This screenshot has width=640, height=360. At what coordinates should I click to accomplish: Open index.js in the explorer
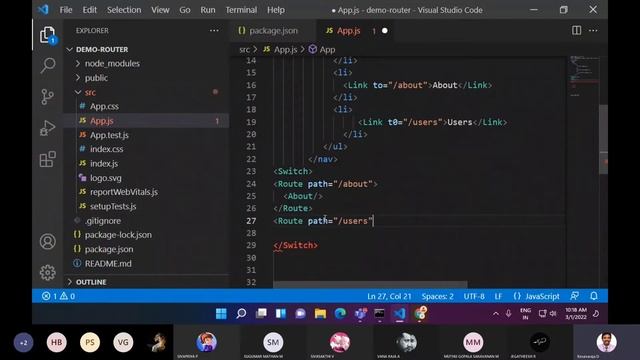click(104, 163)
